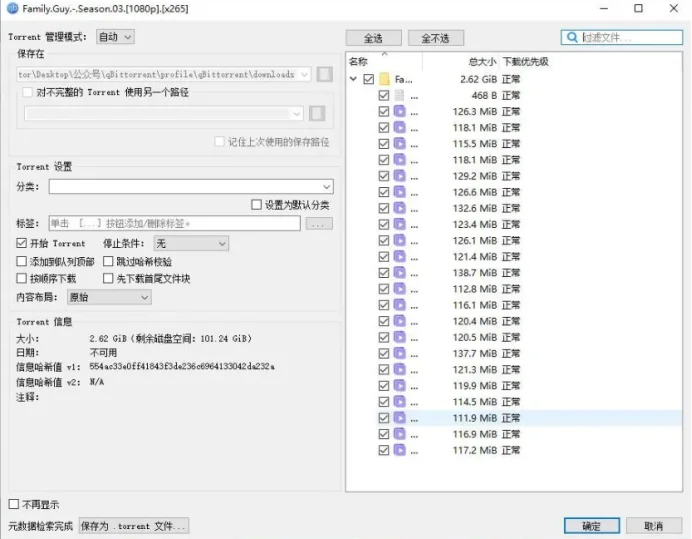Click the video file icon in the 138.7 MiB row
This screenshot has height=539, width=692.
pos(399,273)
